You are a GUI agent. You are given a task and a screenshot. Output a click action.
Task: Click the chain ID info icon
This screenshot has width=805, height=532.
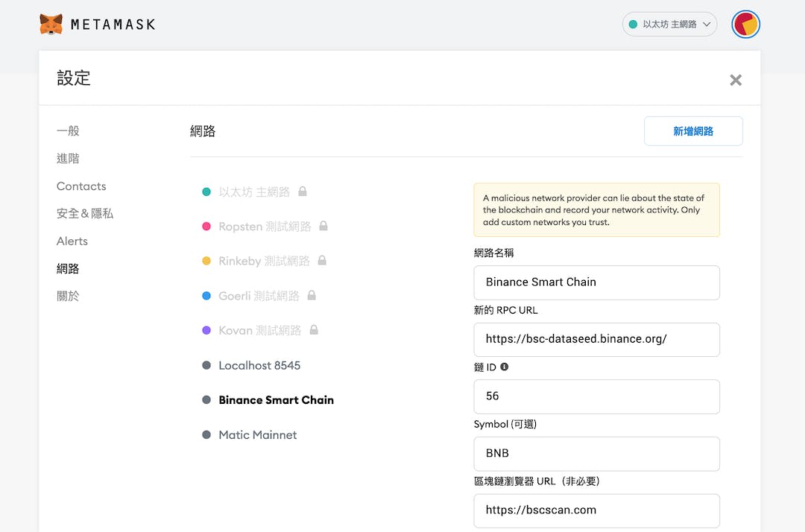(504, 367)
